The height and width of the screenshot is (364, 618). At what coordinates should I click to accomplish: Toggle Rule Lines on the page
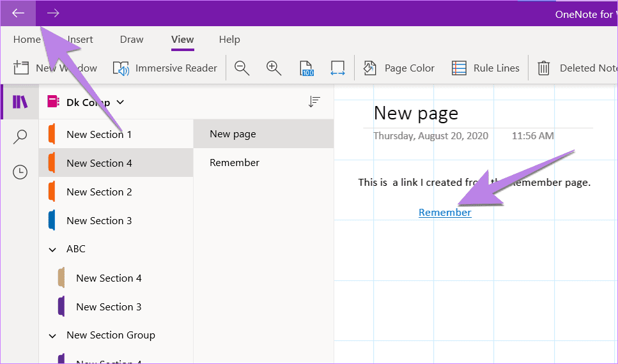click(485, 68)
